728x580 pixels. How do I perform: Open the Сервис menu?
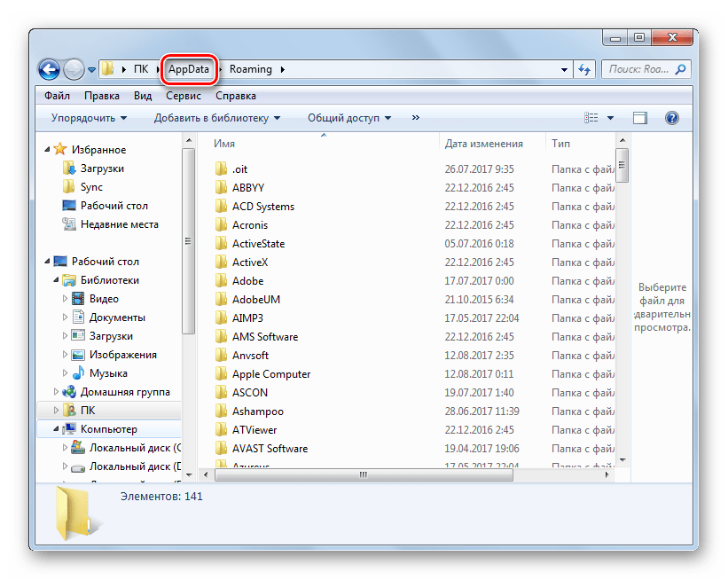(184, 96)
